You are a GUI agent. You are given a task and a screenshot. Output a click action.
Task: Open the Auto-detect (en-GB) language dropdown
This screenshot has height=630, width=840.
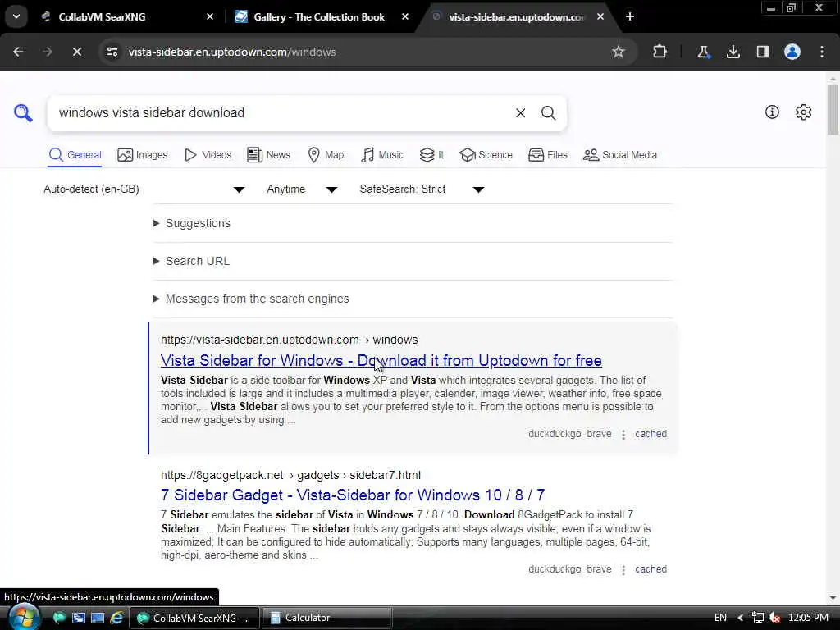pyautogui.click(x=144, y=189)
